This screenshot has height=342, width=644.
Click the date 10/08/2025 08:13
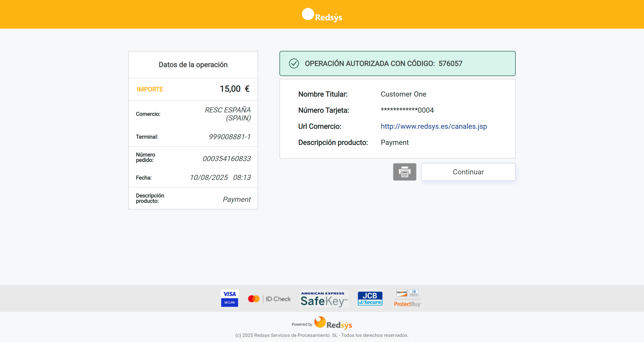pos(220,177)
